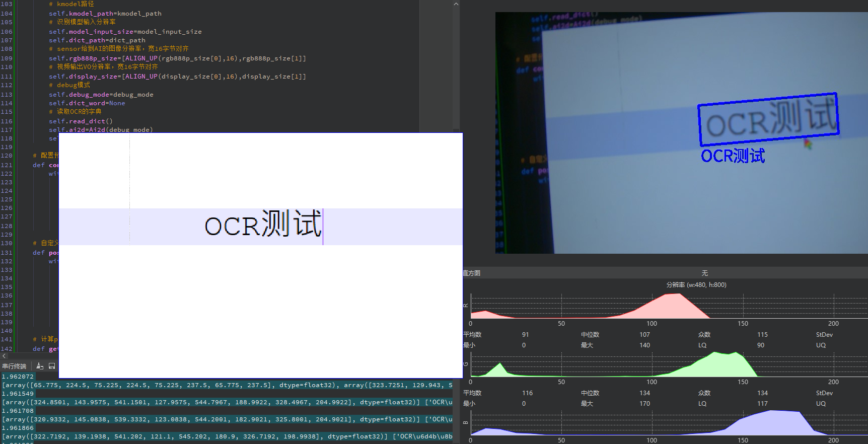Image resolution: width=868 pixels, height=444 pixels.
Task: Click the "OCR测试" text in the white window
Action: click(x=263, y=225)
